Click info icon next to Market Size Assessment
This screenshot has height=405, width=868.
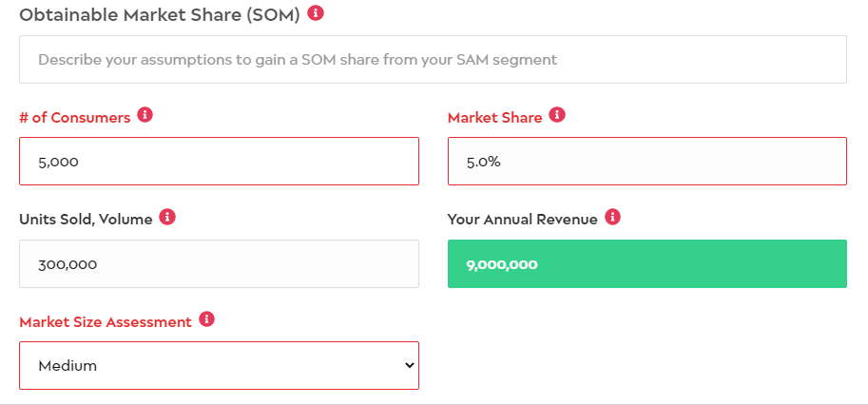tap(206, 319)
